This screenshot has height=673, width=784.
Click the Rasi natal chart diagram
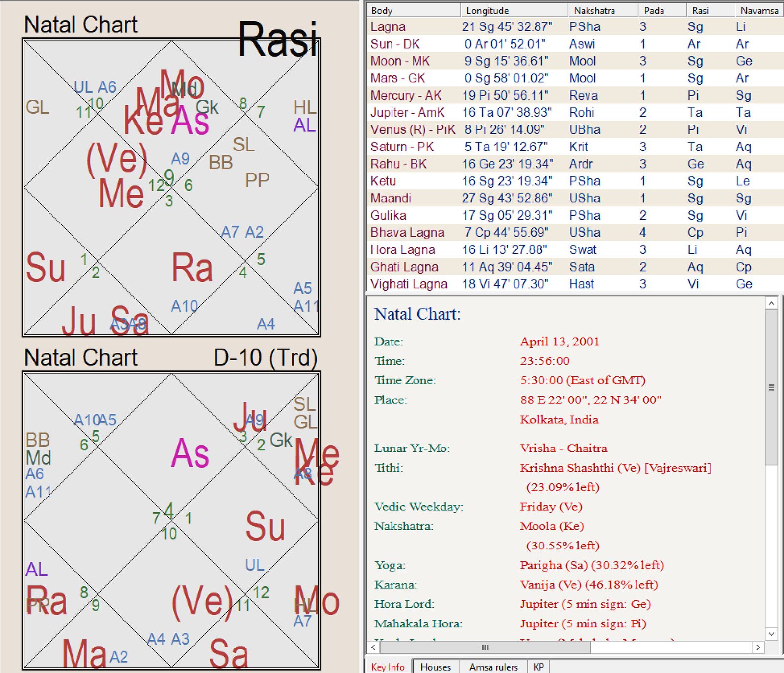pos(171,187)
